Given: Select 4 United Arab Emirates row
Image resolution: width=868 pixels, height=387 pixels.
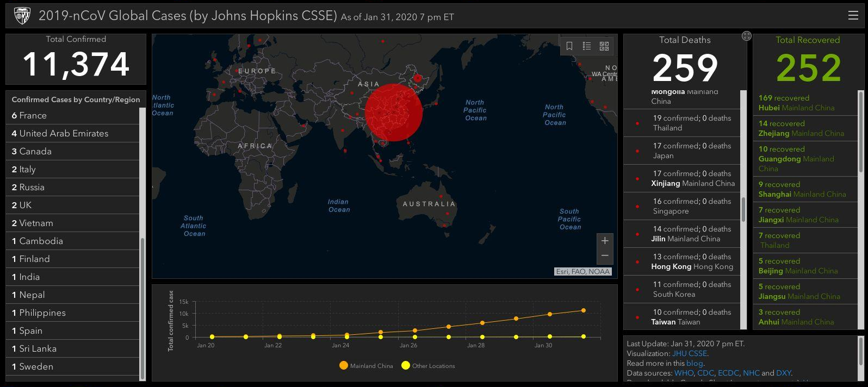Looking at the screenshot, I should point(72,133).
